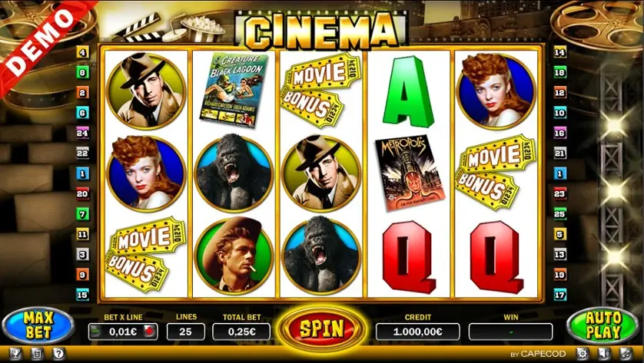644x363 pixels.
Task: Select payline 15 marker on the left
Action: [x=82, y=295]
